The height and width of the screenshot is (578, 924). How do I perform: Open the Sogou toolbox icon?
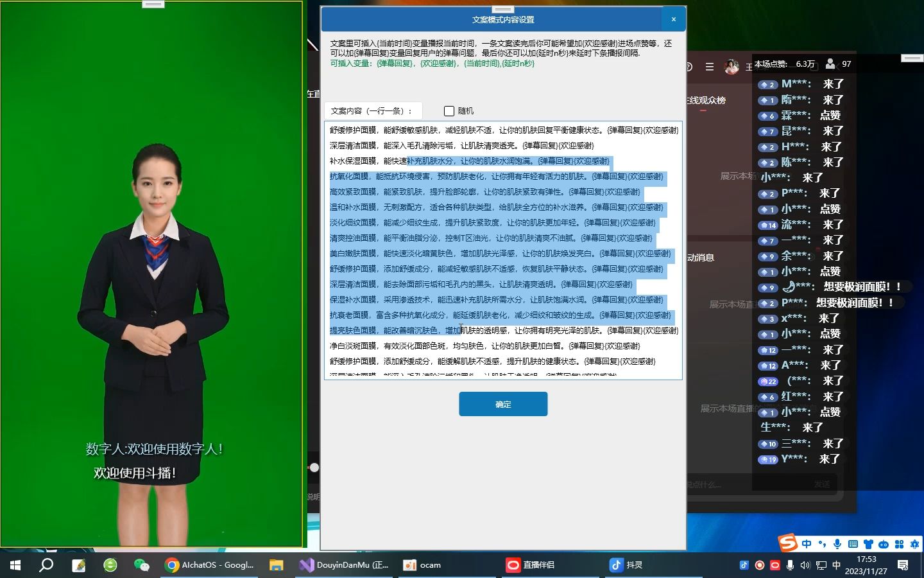pos(900,545)
